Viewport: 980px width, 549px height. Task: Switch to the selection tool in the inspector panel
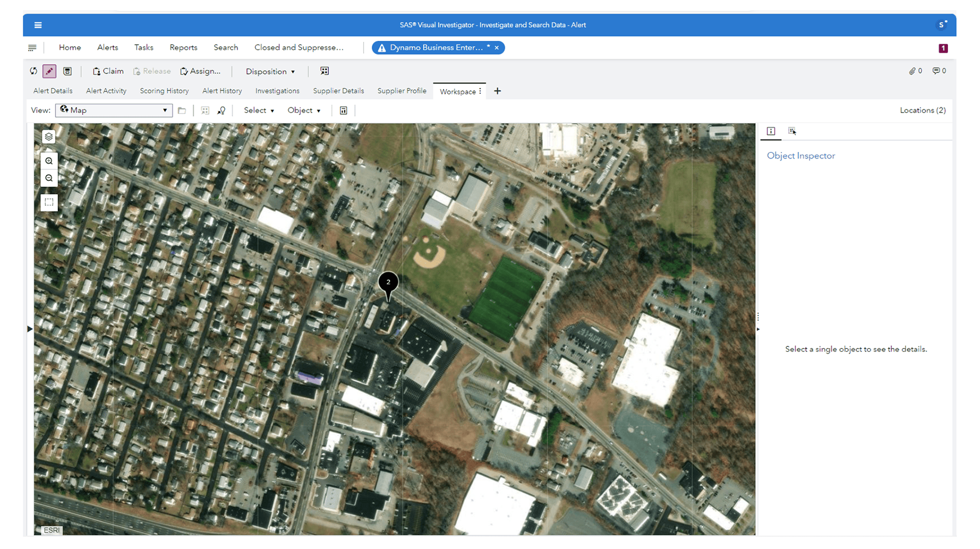pyautogui.click(x=792, y=131)
